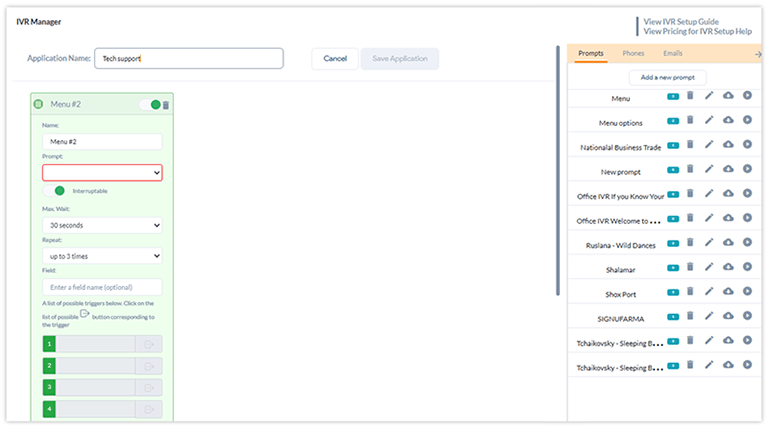Switch to the Emails tab
This screenshot has height=430, width=768.
click(x=672, y=53)
